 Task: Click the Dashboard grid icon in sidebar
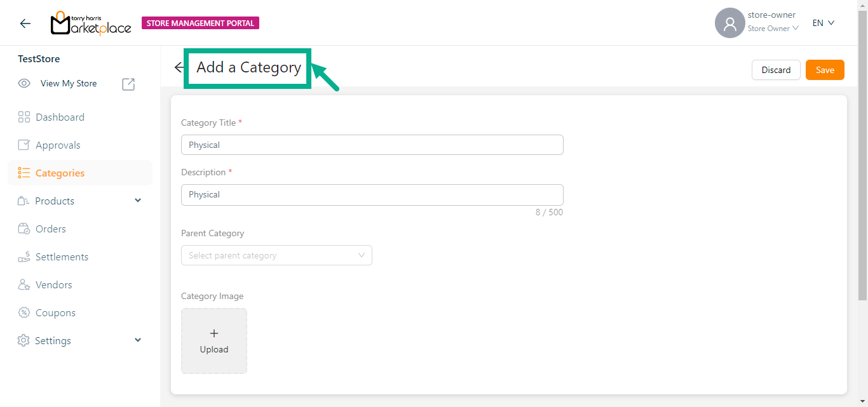tap(24, 117)
